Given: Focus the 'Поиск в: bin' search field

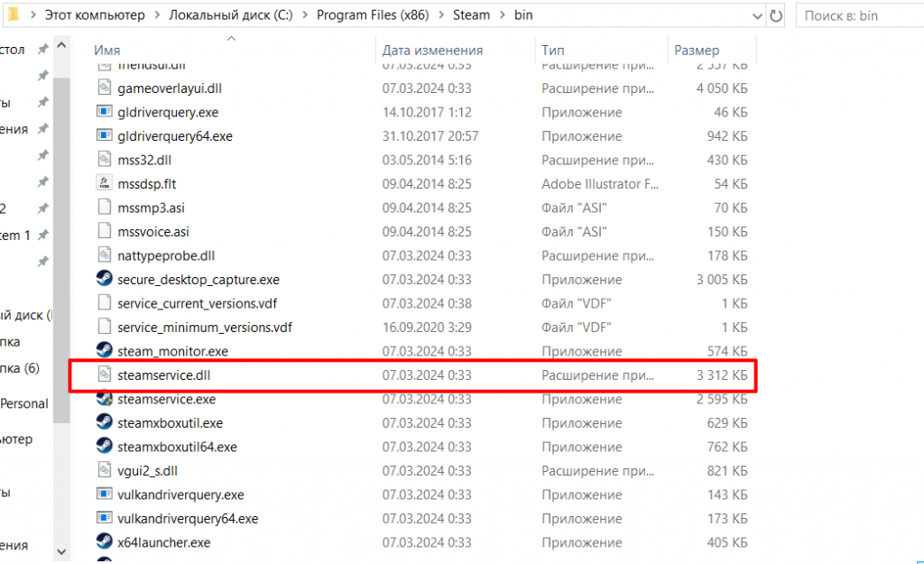Looking at the screenshot, I should tap(860, 16).
